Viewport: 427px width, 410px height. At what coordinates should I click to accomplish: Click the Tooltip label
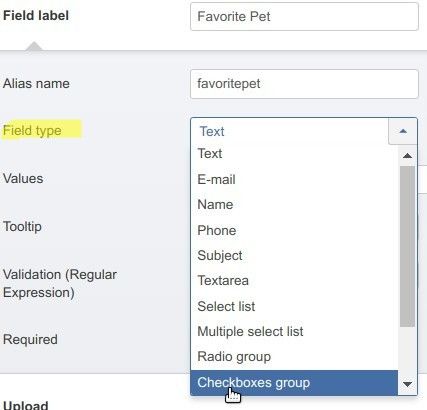[x=22, y=227]
